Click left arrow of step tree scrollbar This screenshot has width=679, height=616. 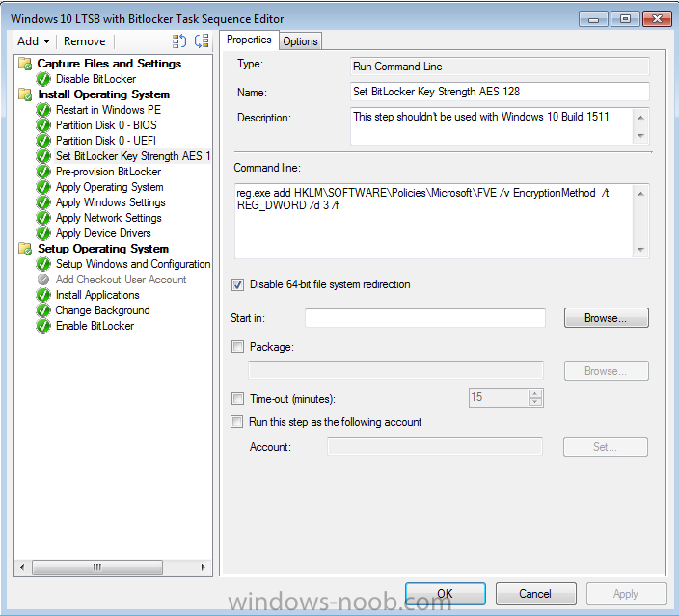point(22,567)
